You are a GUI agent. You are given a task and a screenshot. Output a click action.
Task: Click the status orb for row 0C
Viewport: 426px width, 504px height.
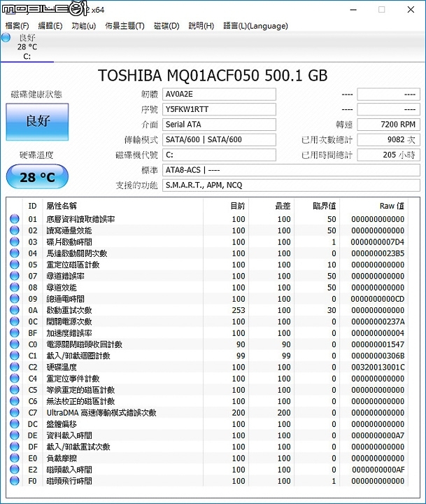point(15,321)
